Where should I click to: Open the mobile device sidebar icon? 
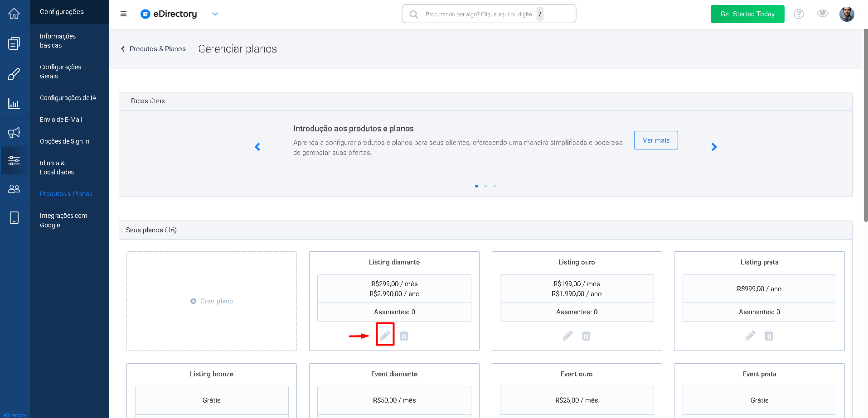14,218
